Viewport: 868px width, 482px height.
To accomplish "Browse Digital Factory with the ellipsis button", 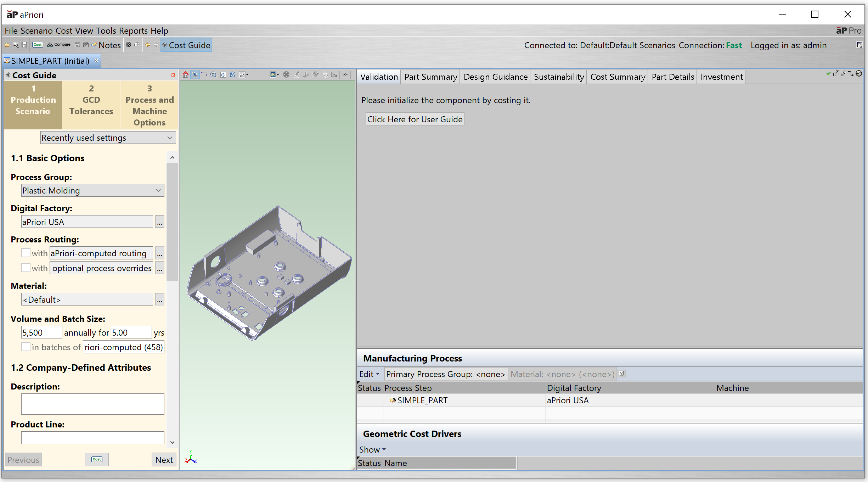I will point(160,222).
